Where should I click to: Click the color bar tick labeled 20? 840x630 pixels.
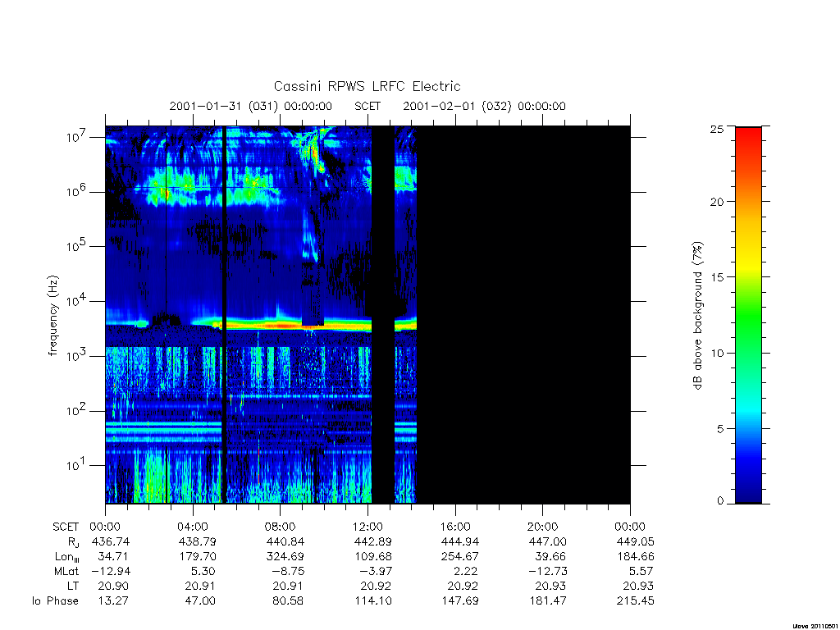pos(716,202)
